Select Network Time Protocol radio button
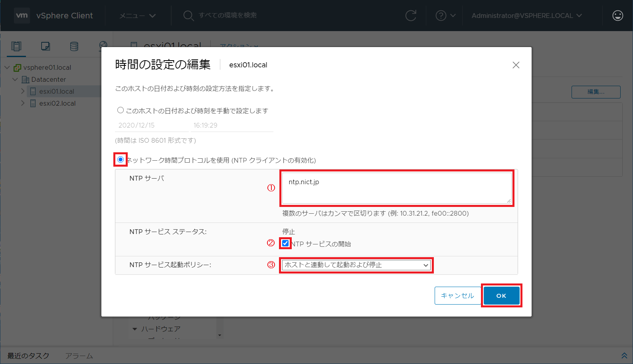 point(121,159)
